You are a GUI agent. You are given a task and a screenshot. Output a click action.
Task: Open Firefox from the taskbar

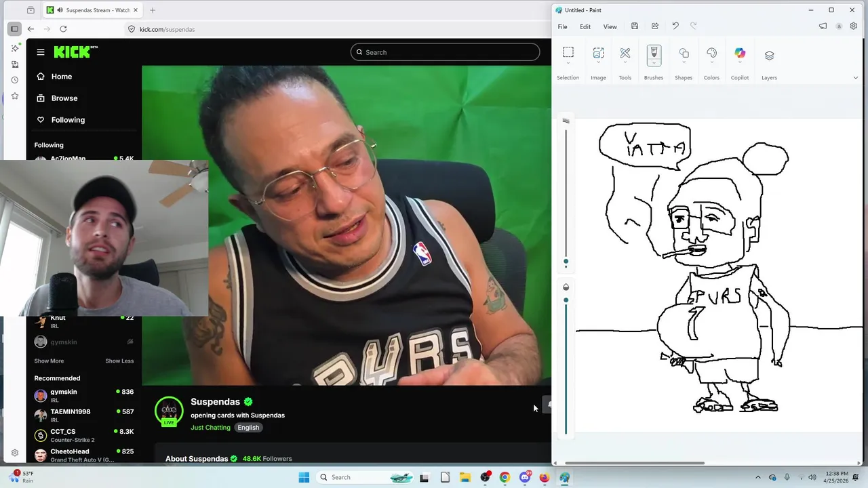point(545,477)
